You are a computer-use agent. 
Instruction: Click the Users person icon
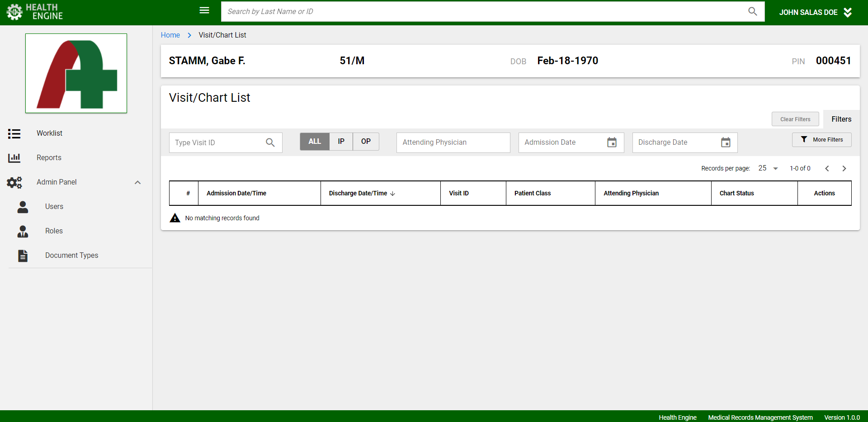[x=23, y=207]
